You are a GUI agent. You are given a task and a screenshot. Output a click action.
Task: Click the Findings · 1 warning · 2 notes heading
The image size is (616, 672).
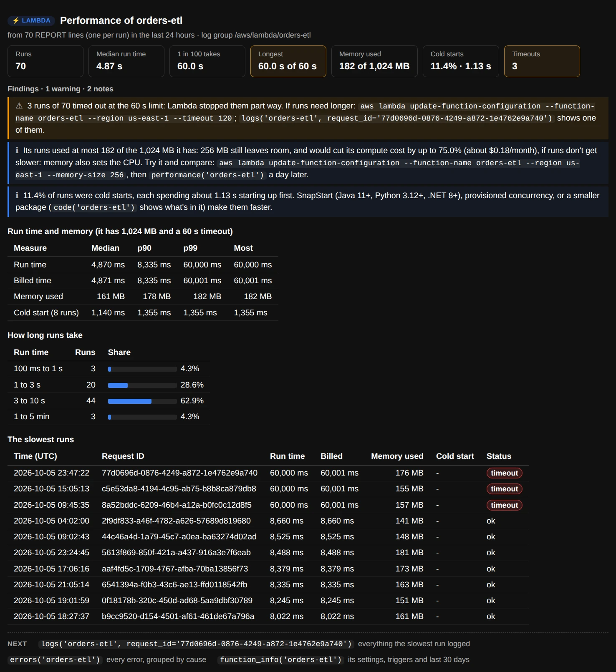(61, 89)
